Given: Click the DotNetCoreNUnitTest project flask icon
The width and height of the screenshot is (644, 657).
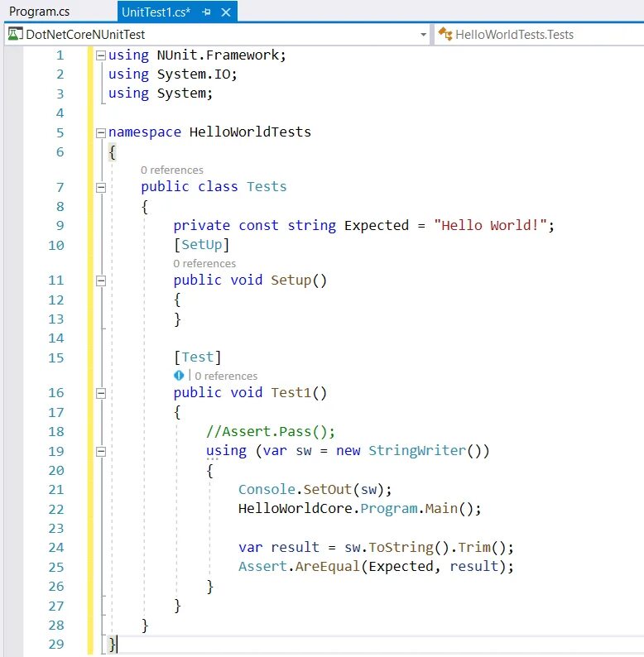Looking at the screenshot, I should (15, 34).
